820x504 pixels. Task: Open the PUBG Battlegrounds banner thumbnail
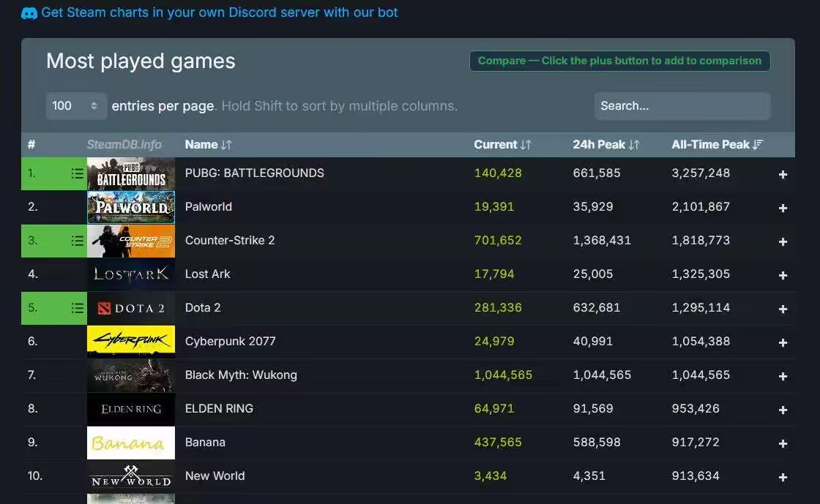pyautogui.click(x=131, y=173)
